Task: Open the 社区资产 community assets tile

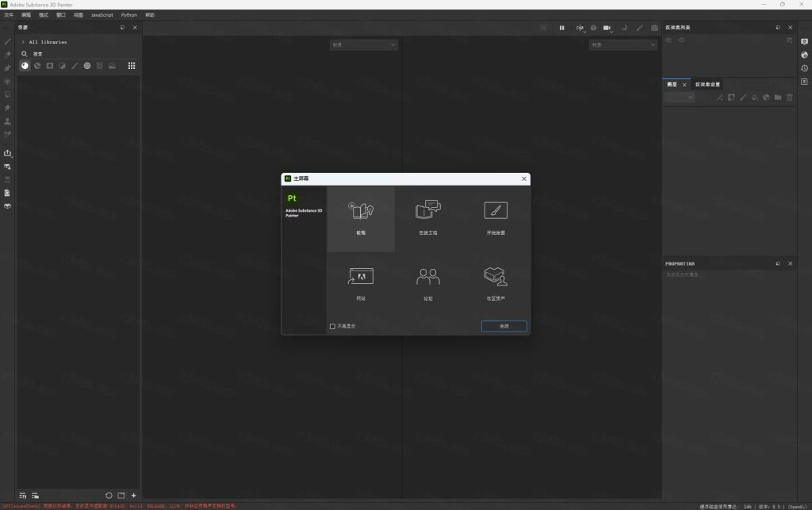Action: tap(496, 284)
